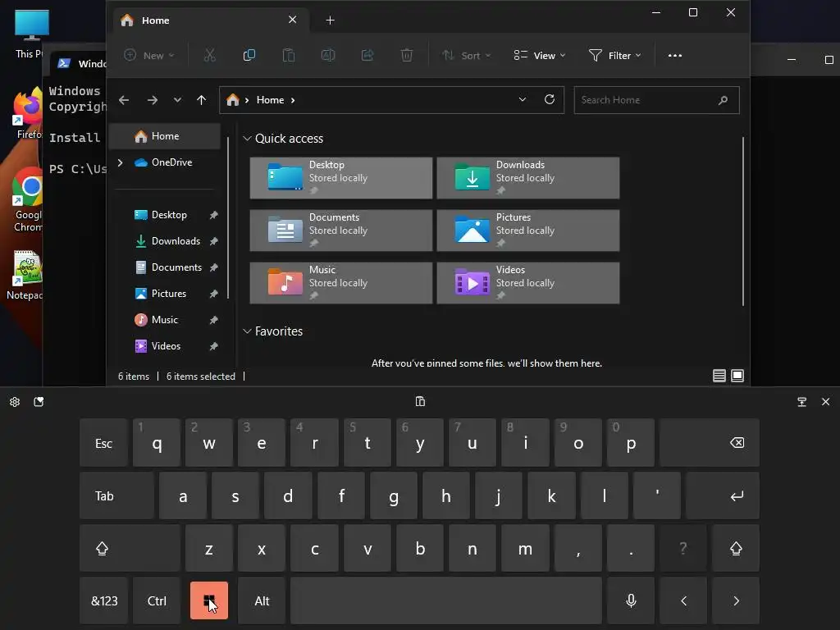Tap the Enter return key
This screenshot has height=630, width=840.
(x=723, y=495)
